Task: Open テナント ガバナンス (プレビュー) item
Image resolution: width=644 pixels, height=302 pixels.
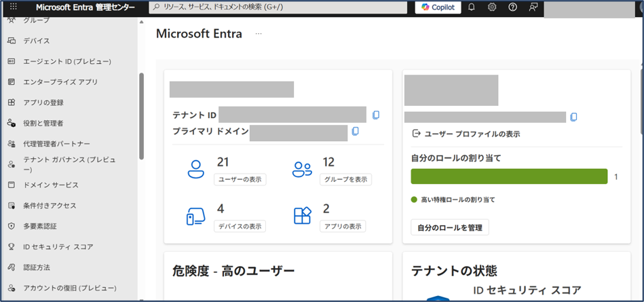Action: click(x=69, y=164)
